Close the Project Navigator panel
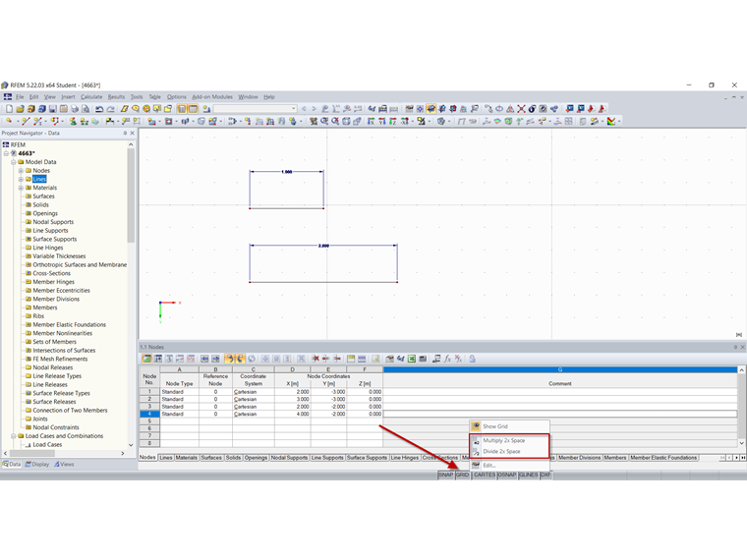The image size is (747, 560). [133, 134]
